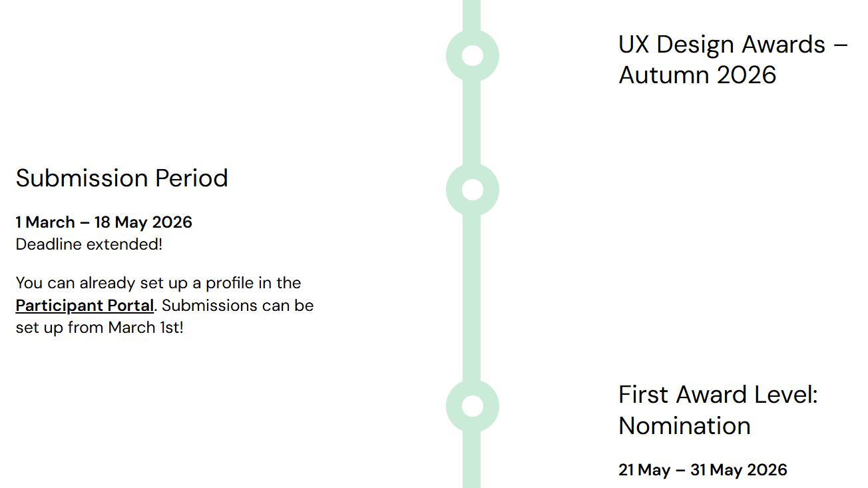Click the timeline line above the first marker
The height and width of the screenshot is (488, 868).
[472, 15]
